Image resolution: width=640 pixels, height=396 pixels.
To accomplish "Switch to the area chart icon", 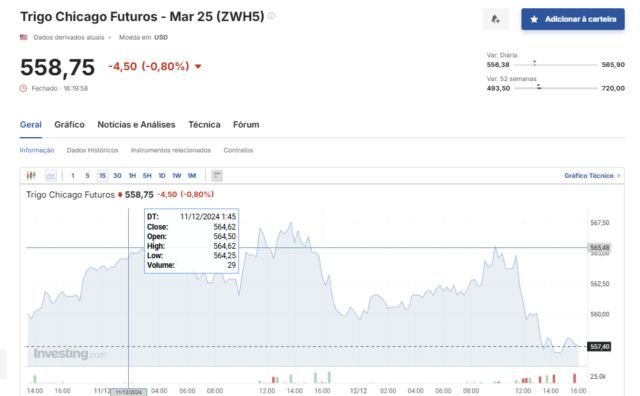I will pos(51,176).
